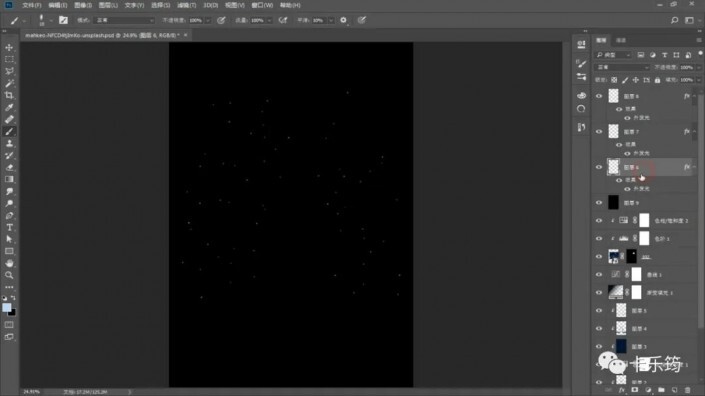Screen dimensions: 705x396
Task: Delete layer trash icon
Action: point(687,390)
